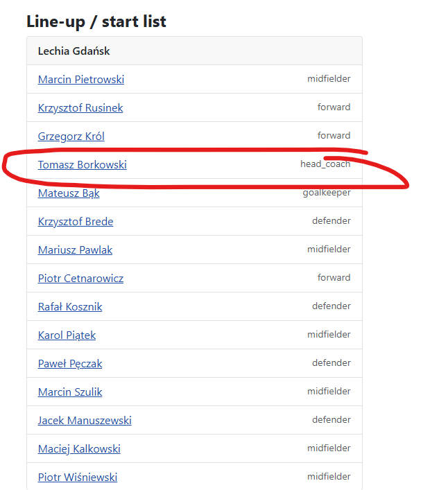Open Marcin Szulik midfielder link
This screenshot has height=490, width=448.
pos(70,392)
